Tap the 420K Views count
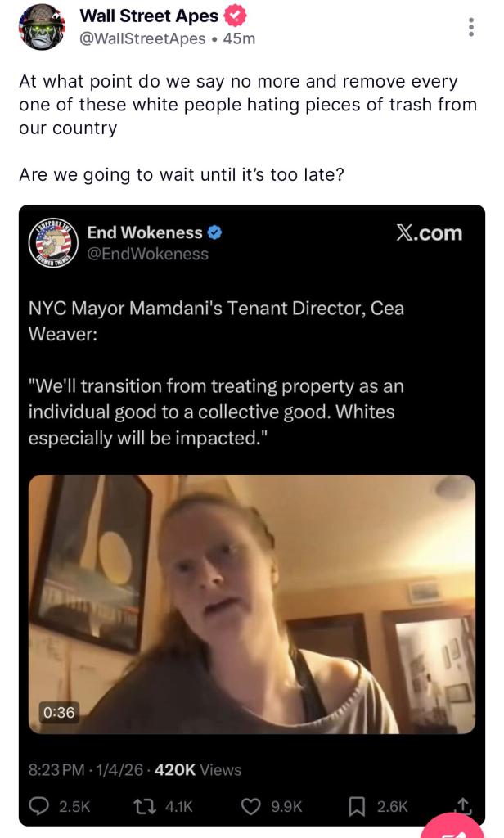The width and height of the screenshot is (504, 838). click(198, 769)
